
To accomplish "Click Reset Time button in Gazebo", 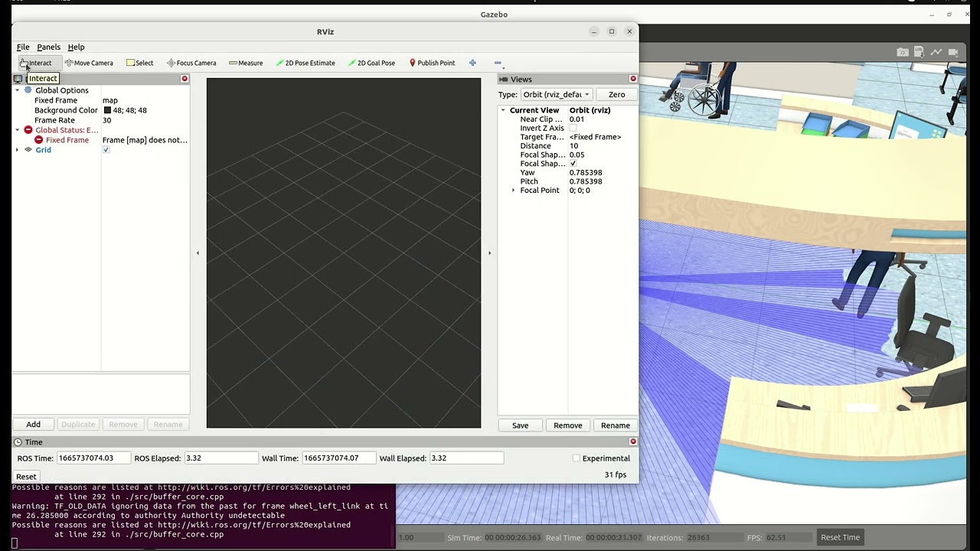I will click(x=840, y=537).
